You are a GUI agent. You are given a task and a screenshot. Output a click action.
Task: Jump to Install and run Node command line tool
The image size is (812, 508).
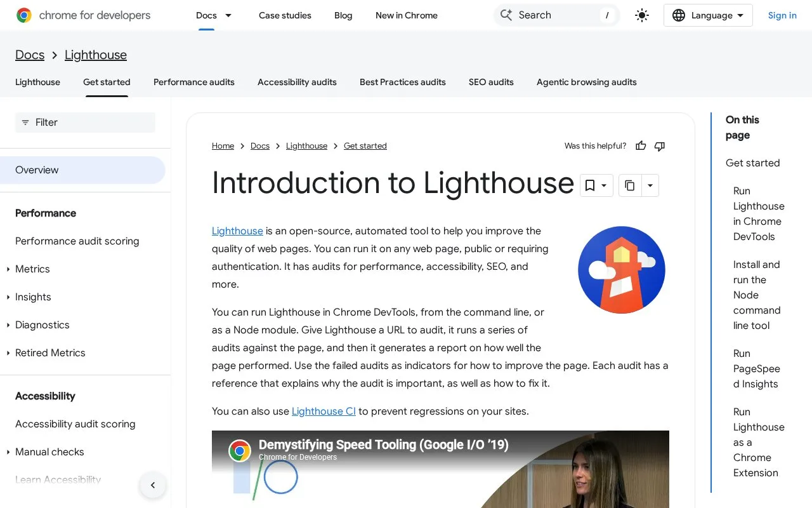click(757, 295)
